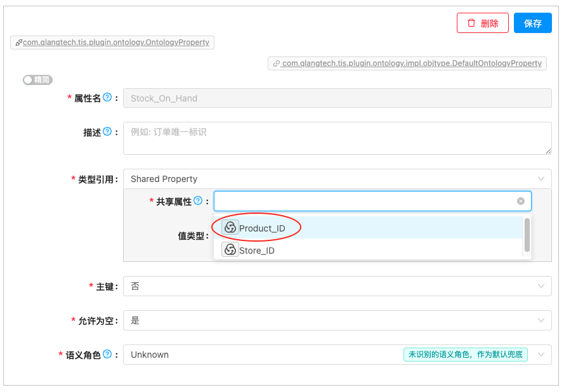Toggle the 精简 switch
564x392 pixels.
click(x=38, y=80)
